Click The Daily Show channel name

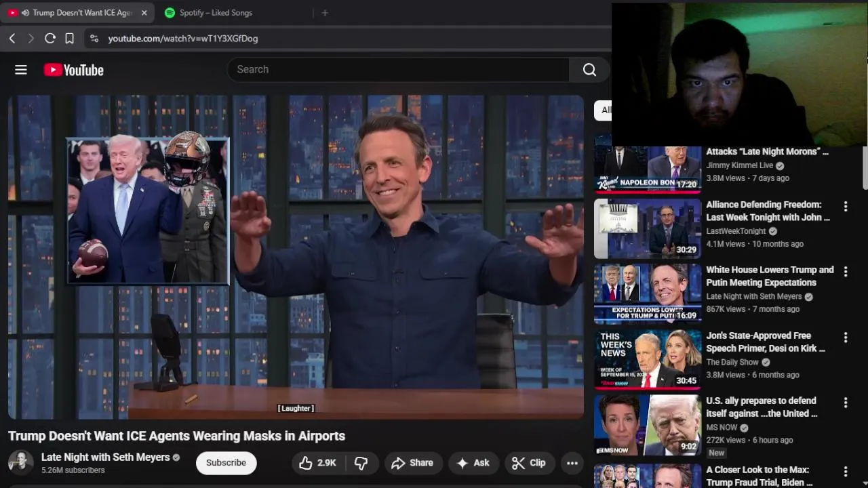pyautogui.click(x=732, y=362)
